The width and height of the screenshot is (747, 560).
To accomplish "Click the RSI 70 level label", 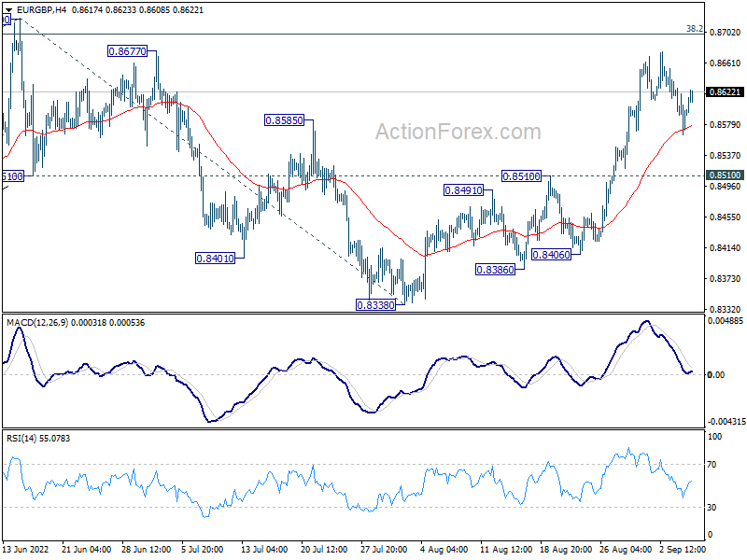I will [712, 465].
